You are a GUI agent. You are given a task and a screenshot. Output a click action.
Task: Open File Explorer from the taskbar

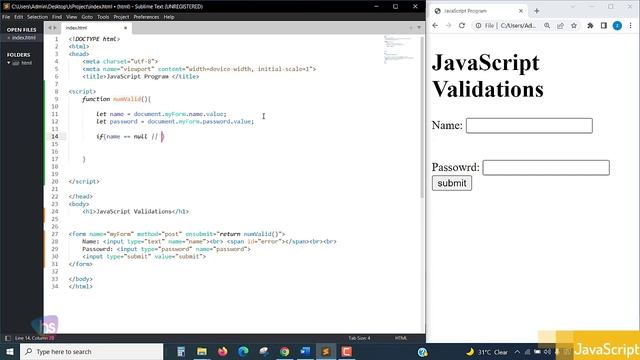[202, 351]
